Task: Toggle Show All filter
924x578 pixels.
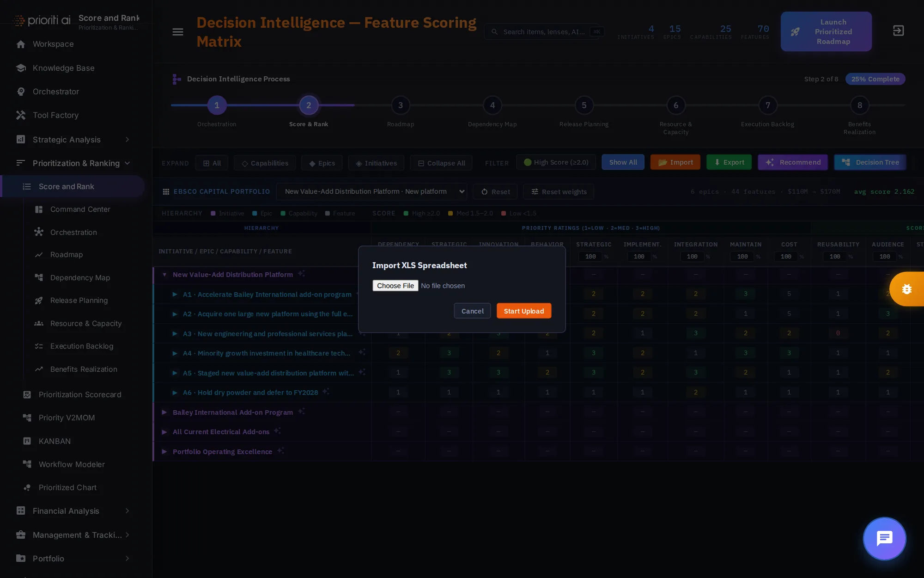Action: 623,162
